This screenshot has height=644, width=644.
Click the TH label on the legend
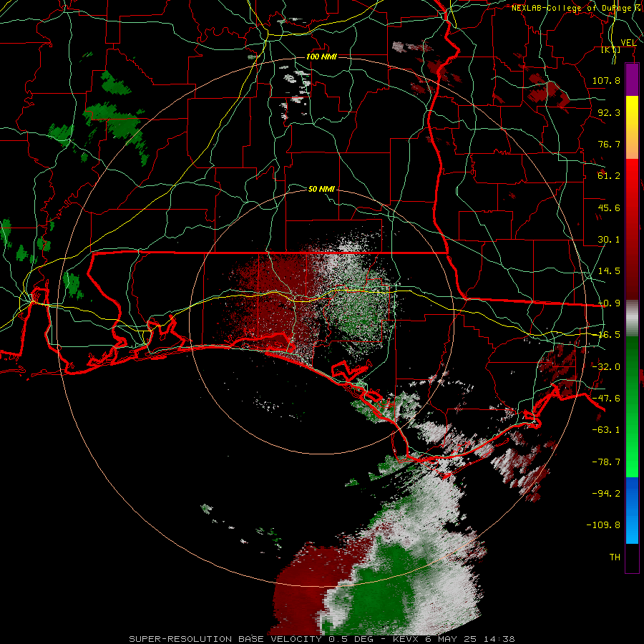click(615, 557)
